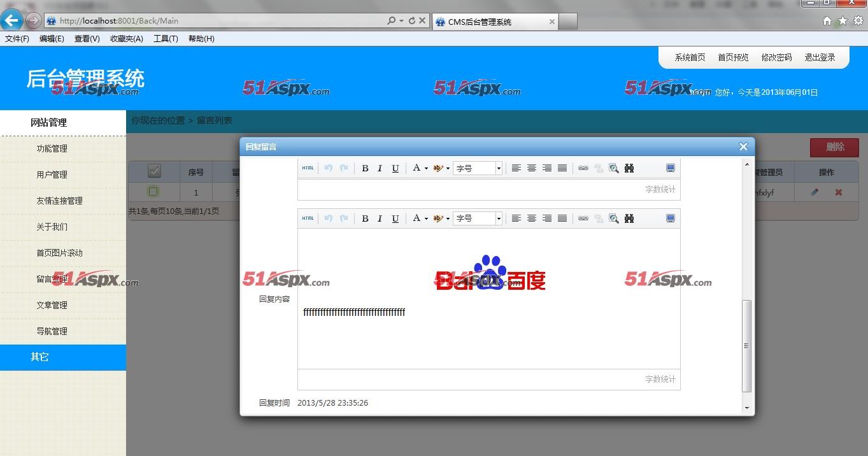Image resolution: width=868 pixels, height=456 pixels.
Task: Expand highlight color arrow in upper editor
Action: click(448, 168)
